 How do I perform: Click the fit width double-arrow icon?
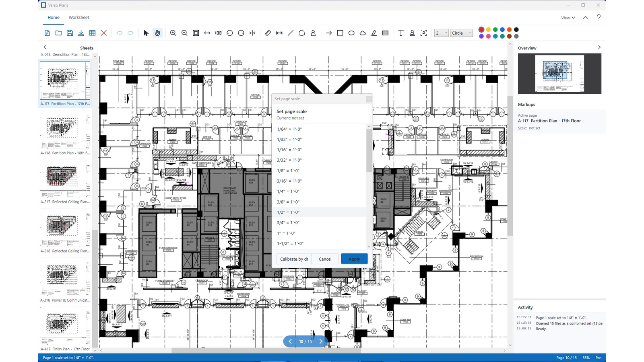click(207, 33)
